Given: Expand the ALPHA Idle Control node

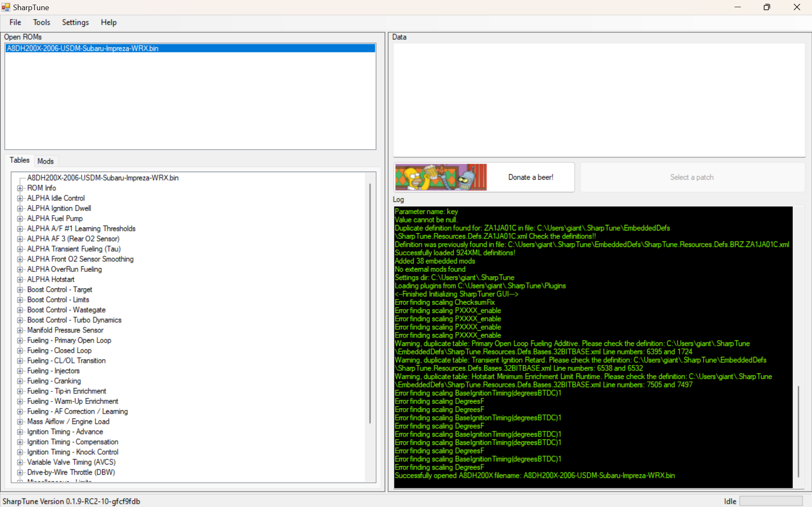Looking at the screenshot, I should coord(20,198).
